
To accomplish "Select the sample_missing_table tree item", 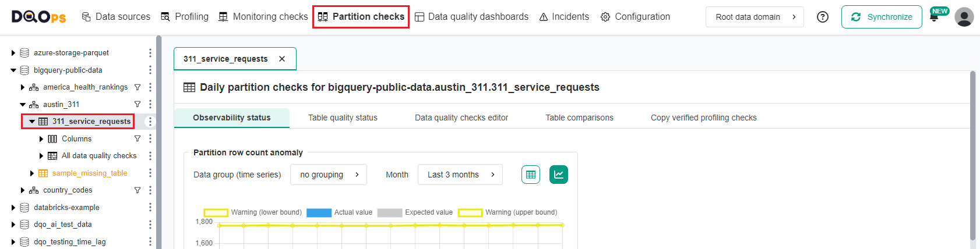I will pyautogui.click(x=90, y=173).
